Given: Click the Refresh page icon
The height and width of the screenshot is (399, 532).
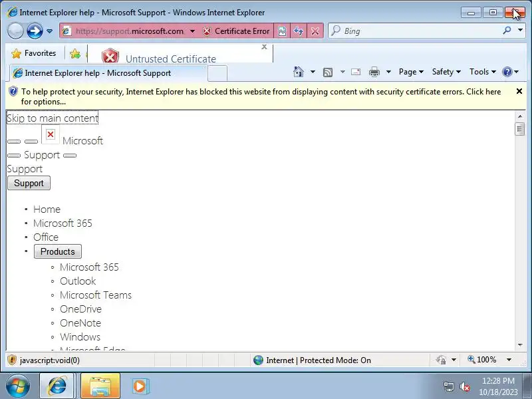Looking at the screenshot, I should (x=299, y=31).
